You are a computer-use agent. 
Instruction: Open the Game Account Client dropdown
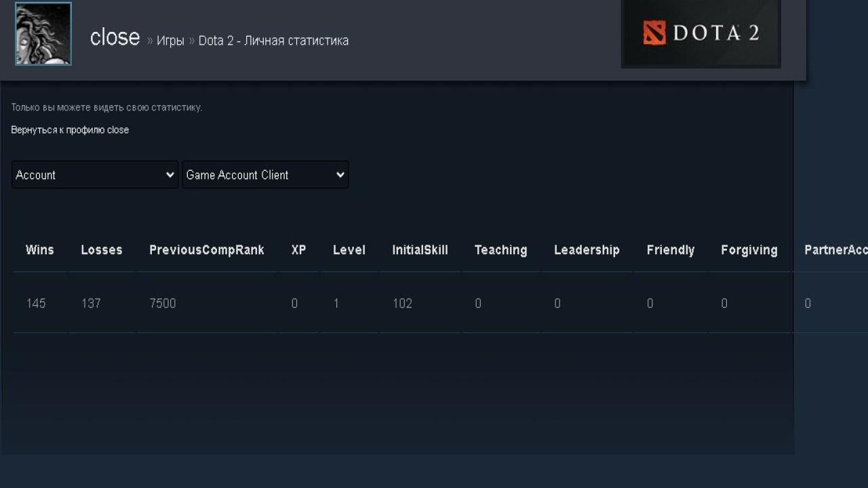[265, 175]
